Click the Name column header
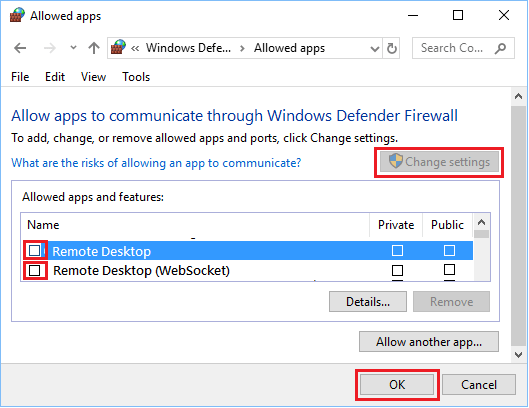 point(195,225)
